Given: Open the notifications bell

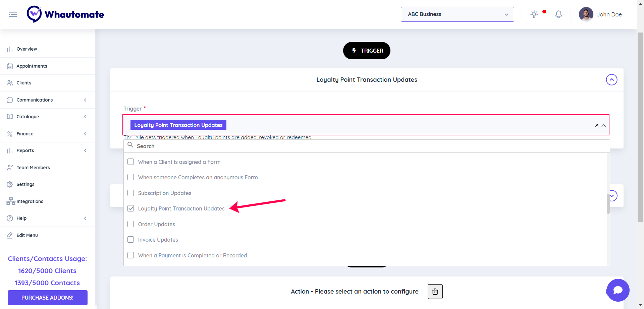Looking at the screenshot, I should 558,14.
